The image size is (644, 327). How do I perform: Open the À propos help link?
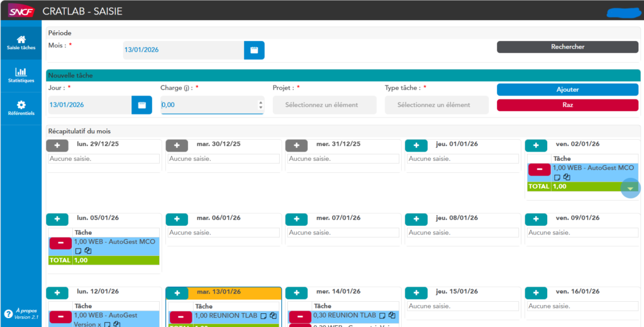9,313
